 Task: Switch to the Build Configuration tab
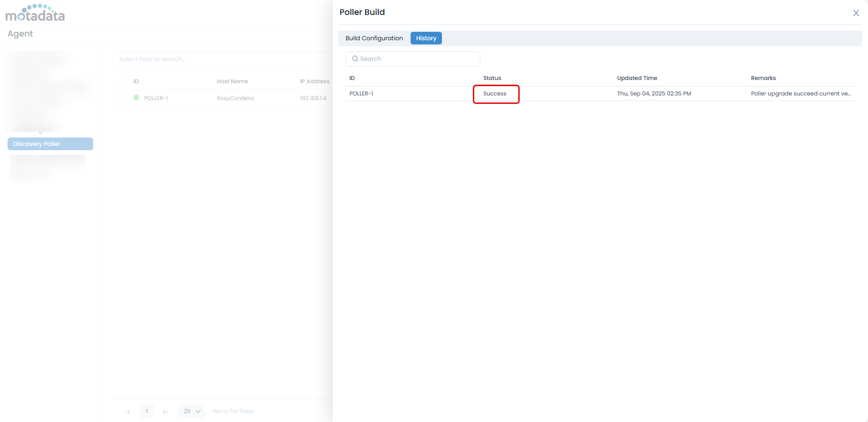pyautogui.click(x=374, y=38)
